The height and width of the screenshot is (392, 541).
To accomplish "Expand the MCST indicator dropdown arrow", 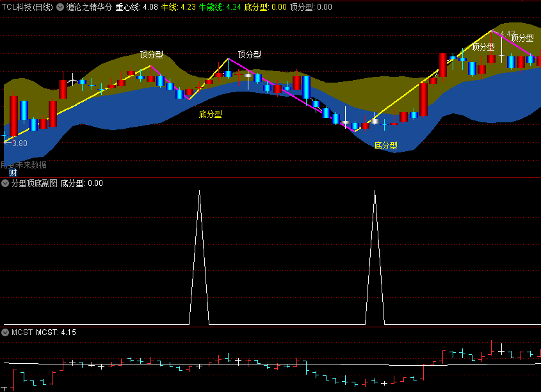I will pyautogui.click(x=5, y=332).
